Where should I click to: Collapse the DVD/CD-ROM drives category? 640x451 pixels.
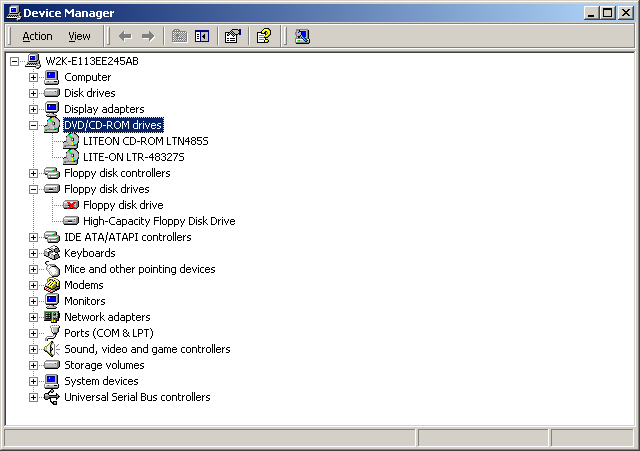click(x=33, y=125)
